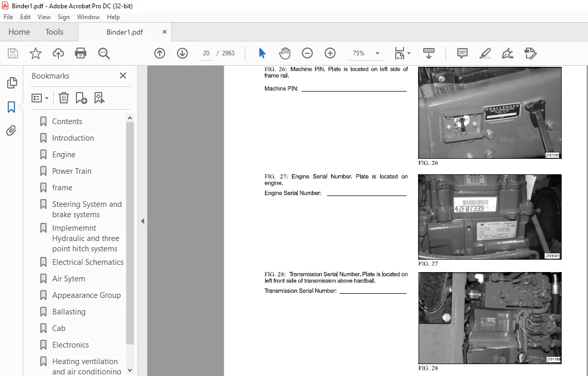Jump to the Electronics bookmark
588x376 pixels.
pos(70,344)
